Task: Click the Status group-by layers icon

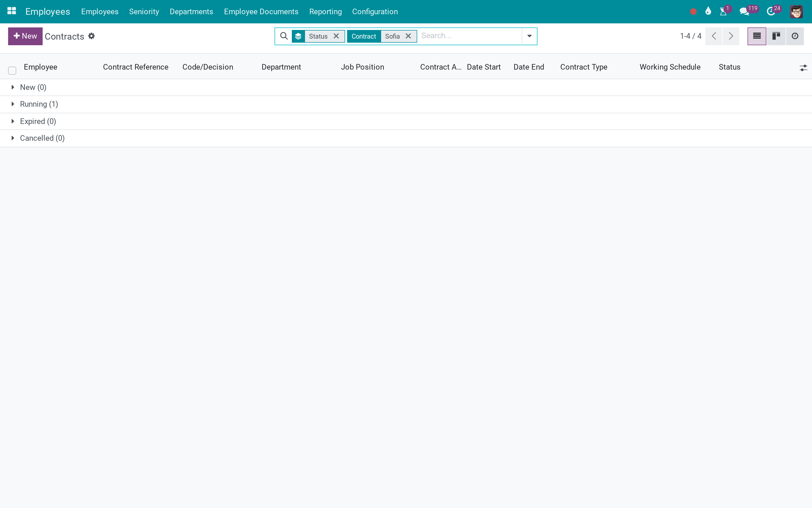Action: [298, 36]
